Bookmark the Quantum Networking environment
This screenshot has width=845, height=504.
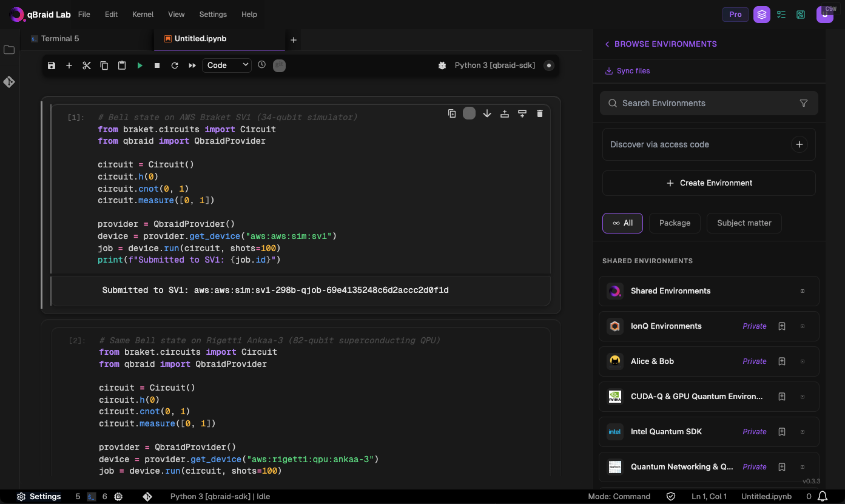[x=782, y=467]
